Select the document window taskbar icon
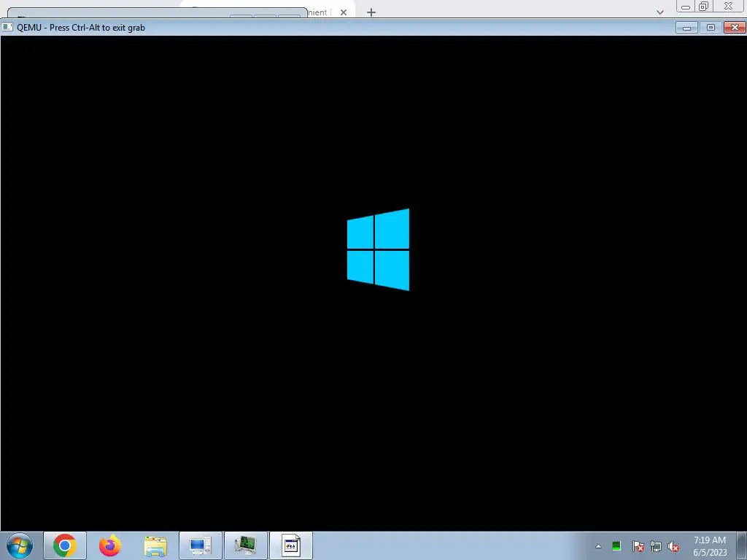This screenshot has height=560, width=747. [291, 545]
